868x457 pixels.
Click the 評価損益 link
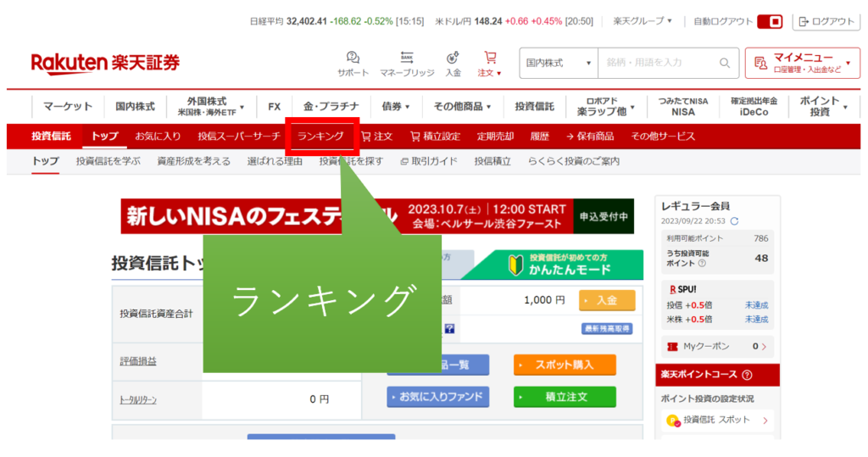click(x=138, y=361)
